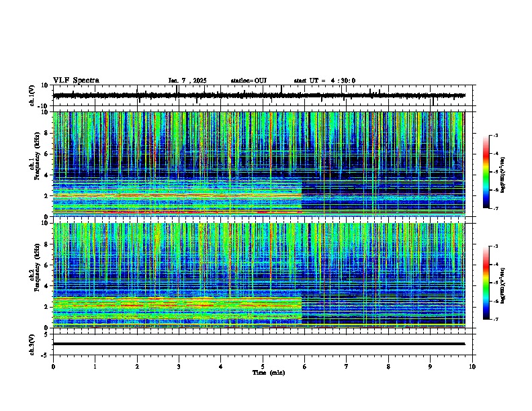This screenshot has height=411, width=532.
Task: Click the "10" tick on ch.1(V) axis
Action: click(x=45, y=85)
